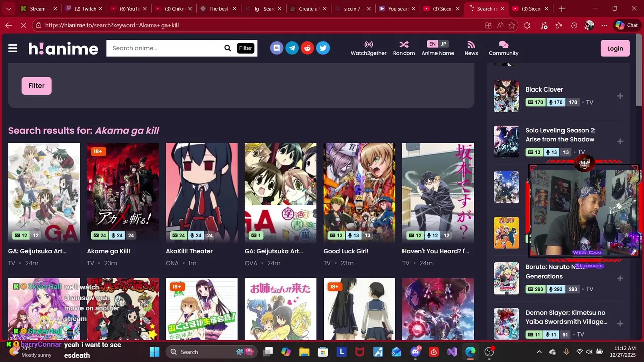Viewport: 644px width, 362px height.
Task: Open a new browser tab
Action: pyautogui.click(x=562, y=9)
